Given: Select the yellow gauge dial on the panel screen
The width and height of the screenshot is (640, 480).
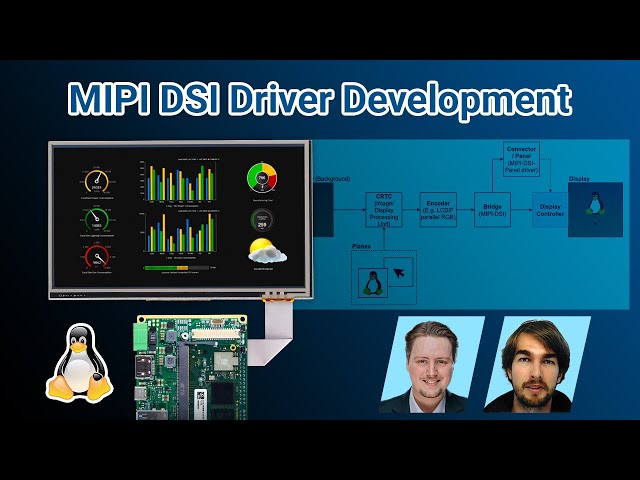Looking at the screenshot, I should 97,181.
